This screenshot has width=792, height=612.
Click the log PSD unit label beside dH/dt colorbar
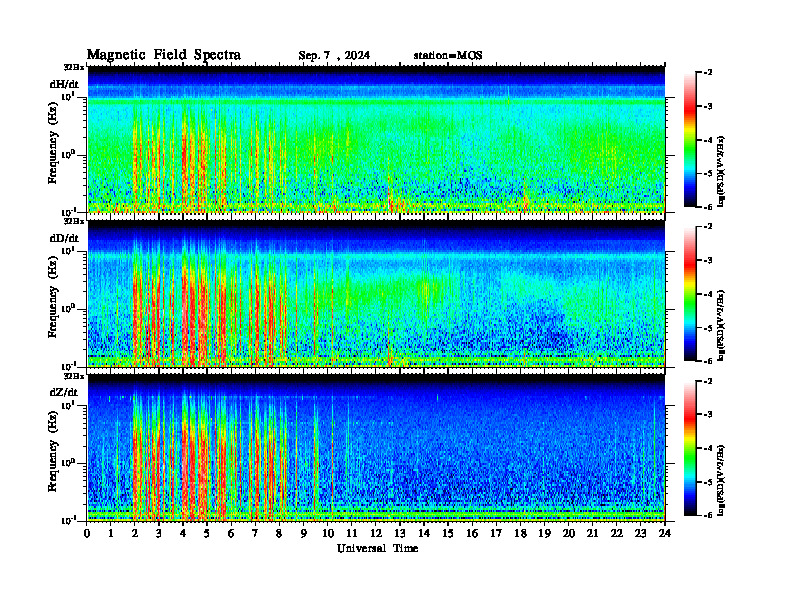coord(722,171)
